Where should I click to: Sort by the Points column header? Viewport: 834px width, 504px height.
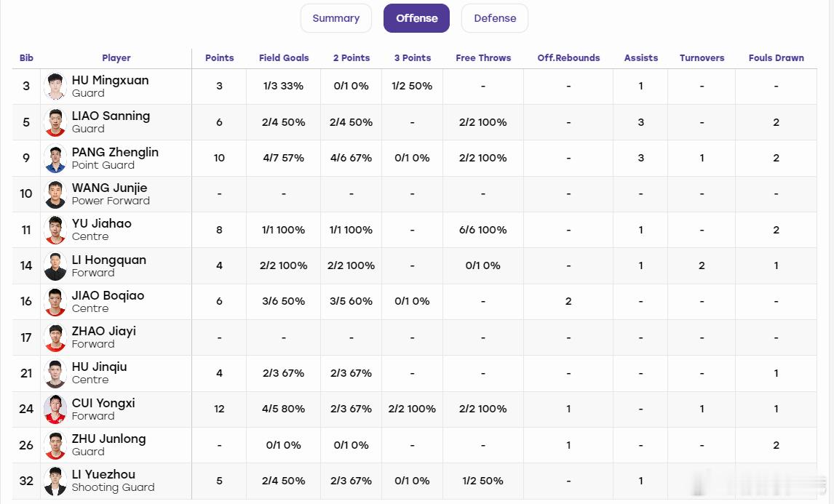[x=219, y=58]
